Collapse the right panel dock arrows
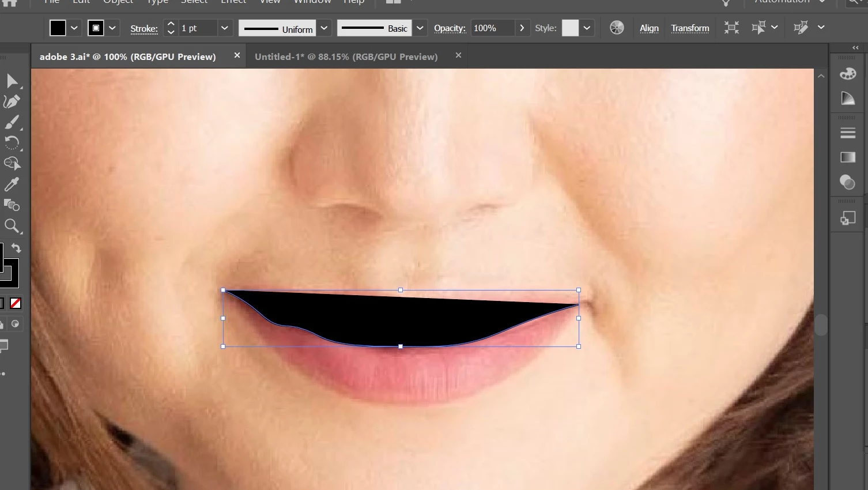This screenshot has width=868, height=490. (x=856, y=48)
